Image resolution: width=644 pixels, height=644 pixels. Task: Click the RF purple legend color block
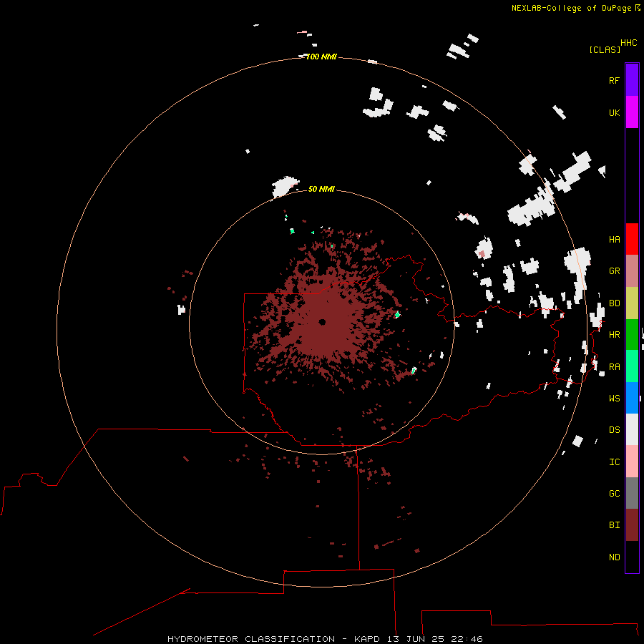coord(632,80)
